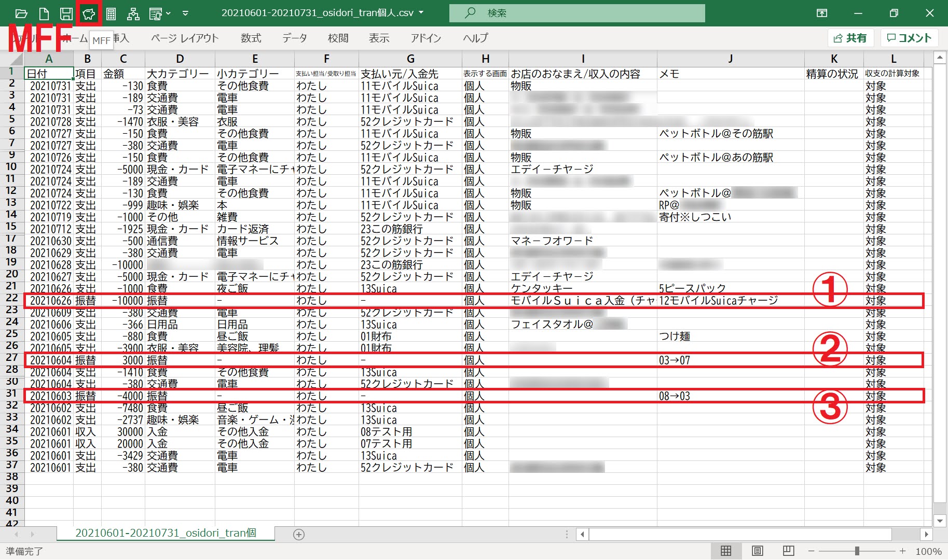Select header cell 大カテゴリー
Viewport: 948px width, 560px height.
point(180,74)
